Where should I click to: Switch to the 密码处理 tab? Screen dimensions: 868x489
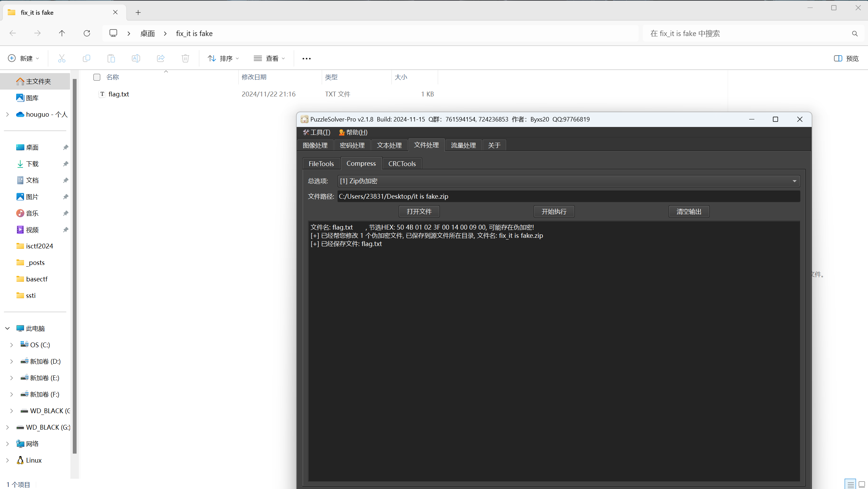pos(352,145)
